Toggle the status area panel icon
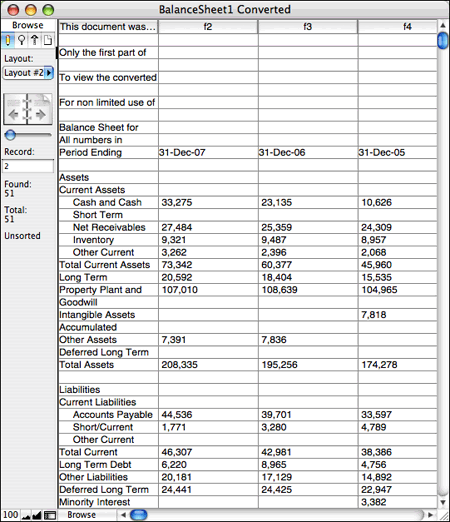450x522 pixels. 50,515
